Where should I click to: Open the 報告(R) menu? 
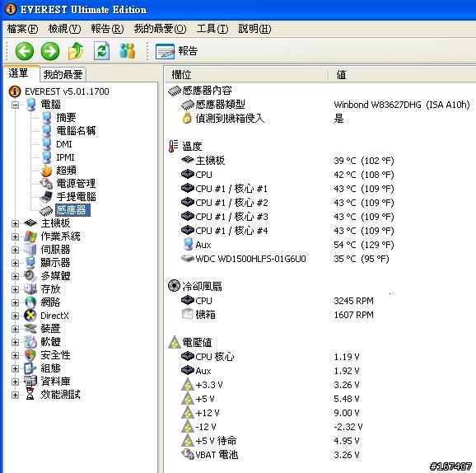pyautogui.click(x=107, y=29)
